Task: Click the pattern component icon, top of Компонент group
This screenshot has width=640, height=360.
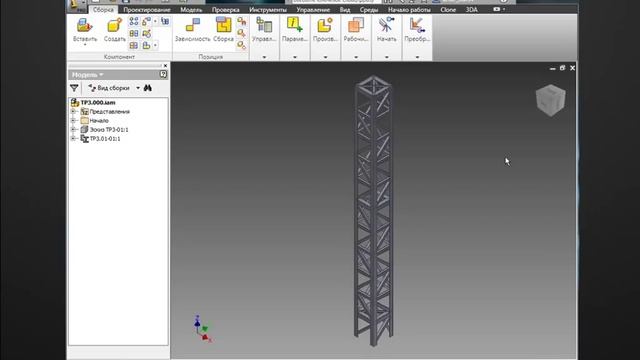Action: 134,21
